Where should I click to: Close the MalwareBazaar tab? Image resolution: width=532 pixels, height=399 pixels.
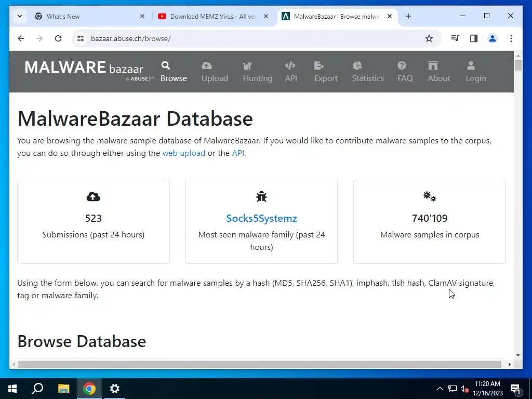(390, 16)
